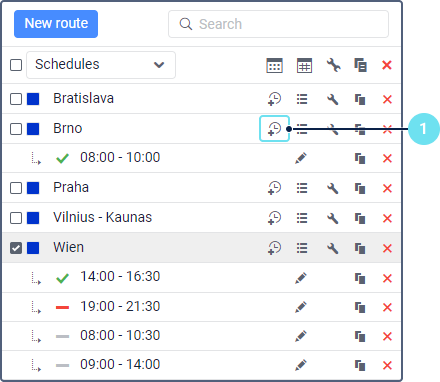Click the blue color square of Praha
Image resolution: width=440 pixels, height=382 pixels.
pyautogui.click(x=33, y=188)
